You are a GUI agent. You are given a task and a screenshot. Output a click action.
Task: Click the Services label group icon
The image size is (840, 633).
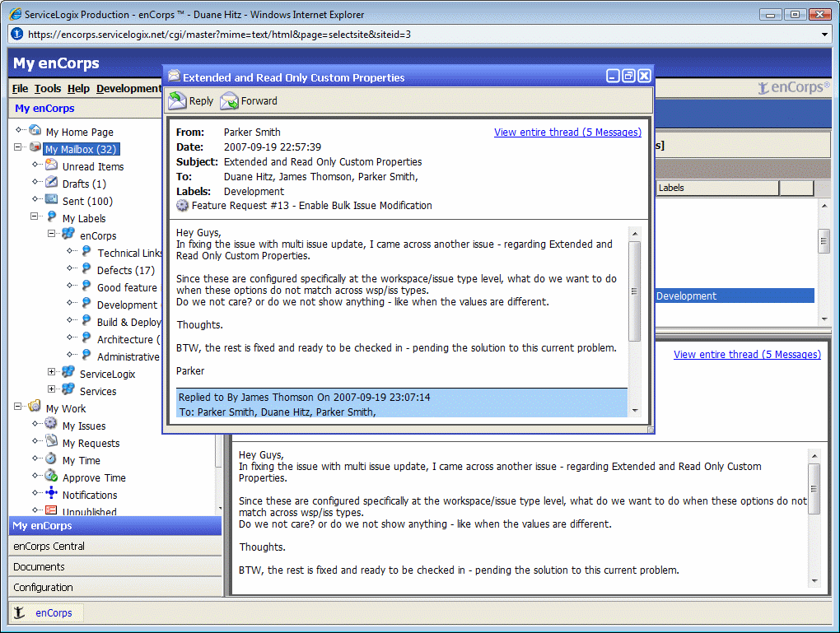tap(68, 389)
